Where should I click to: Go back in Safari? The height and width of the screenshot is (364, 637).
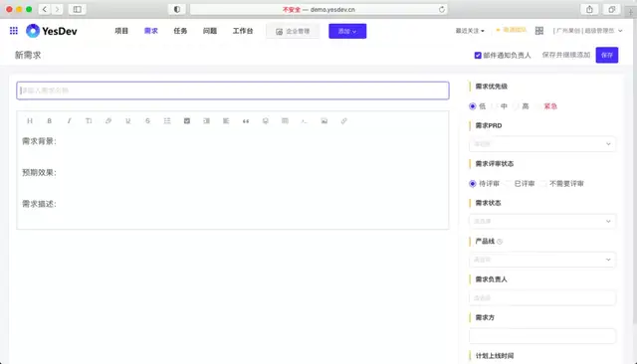click(45, 9)
